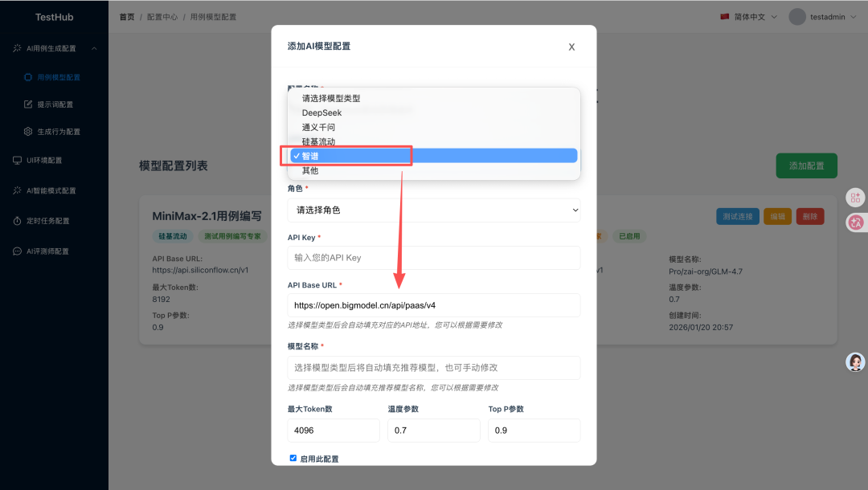Click the 首页 breadcrumb link
Screen dimensions: 868x490
pyautogui.click(x=127, y=17)
